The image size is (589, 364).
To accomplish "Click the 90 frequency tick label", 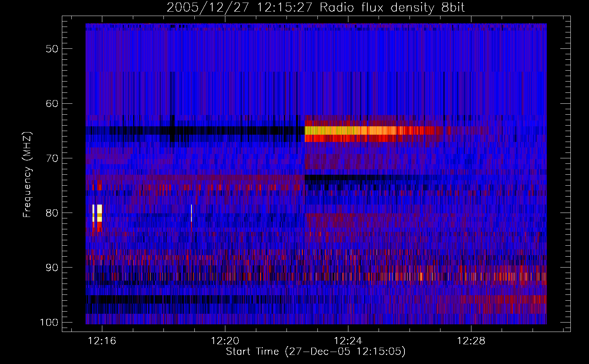I will (52, 268).
